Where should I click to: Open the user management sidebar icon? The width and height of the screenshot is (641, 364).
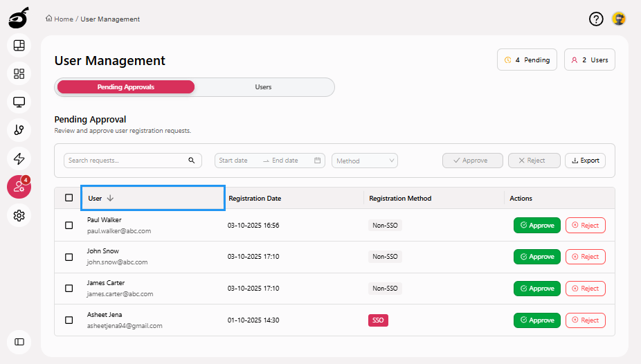pos(19,187)
